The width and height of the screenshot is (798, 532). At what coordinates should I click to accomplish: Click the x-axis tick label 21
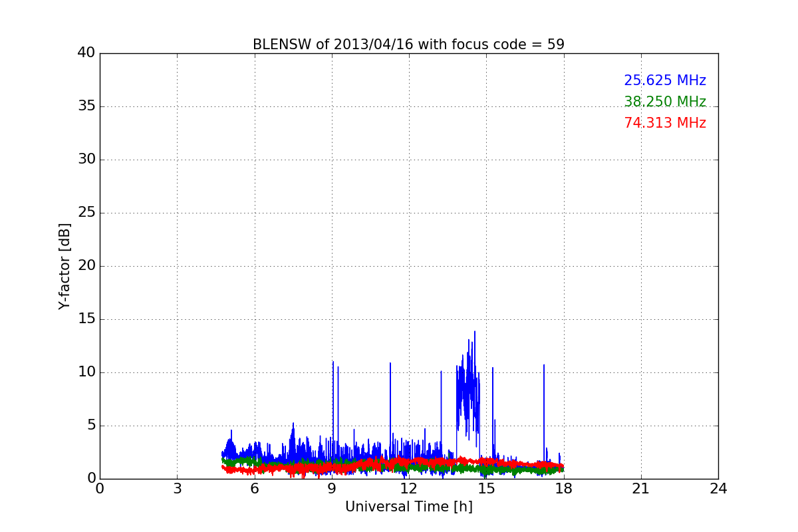(641, 489)
